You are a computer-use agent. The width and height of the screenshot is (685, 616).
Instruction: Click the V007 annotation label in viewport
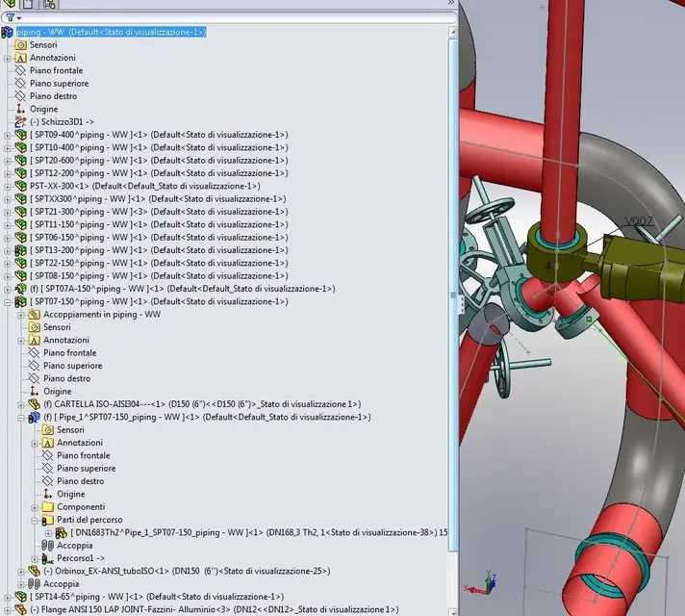638,221
